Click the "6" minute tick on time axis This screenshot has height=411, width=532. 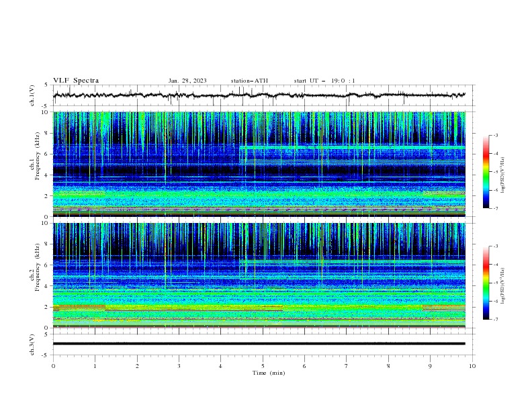304,366
